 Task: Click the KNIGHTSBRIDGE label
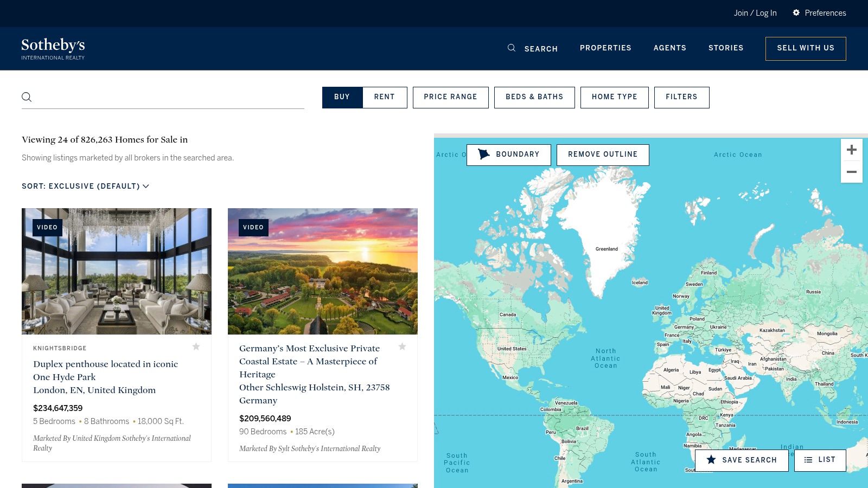[x=60, y=348]
